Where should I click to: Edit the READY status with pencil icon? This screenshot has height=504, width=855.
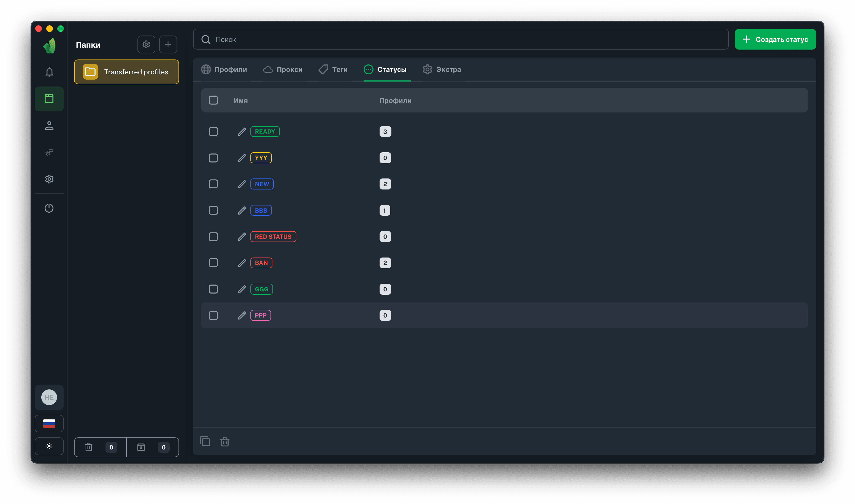click(242, 132)
